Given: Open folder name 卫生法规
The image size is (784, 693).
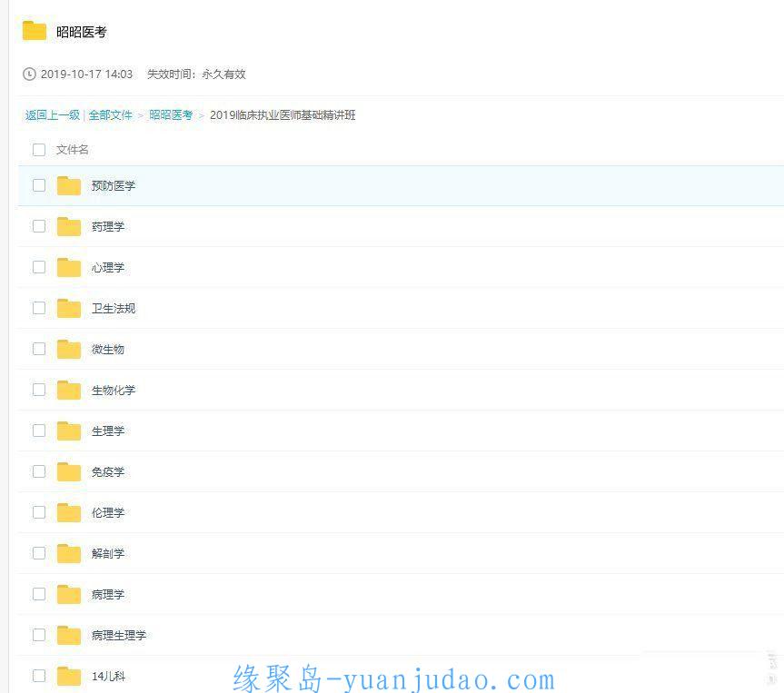Looking at the screenshot, I should (114, 309).
